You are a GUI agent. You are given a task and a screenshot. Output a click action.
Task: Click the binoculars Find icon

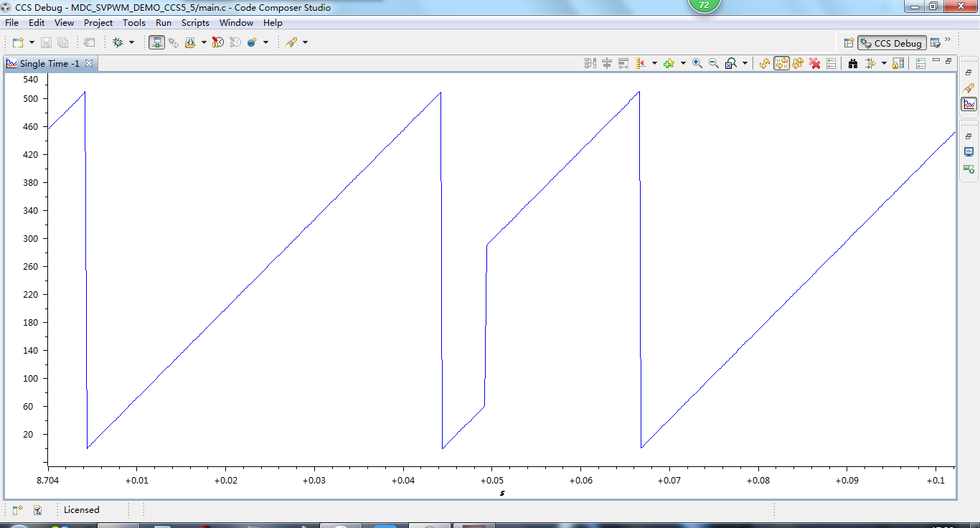853,63
